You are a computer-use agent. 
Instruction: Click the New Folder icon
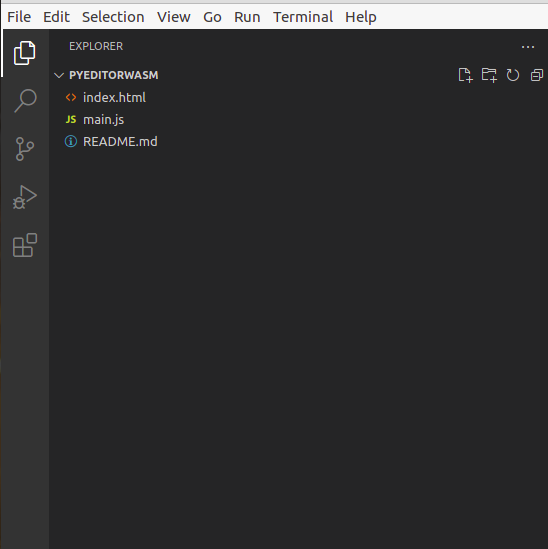[x=489, y=75]
